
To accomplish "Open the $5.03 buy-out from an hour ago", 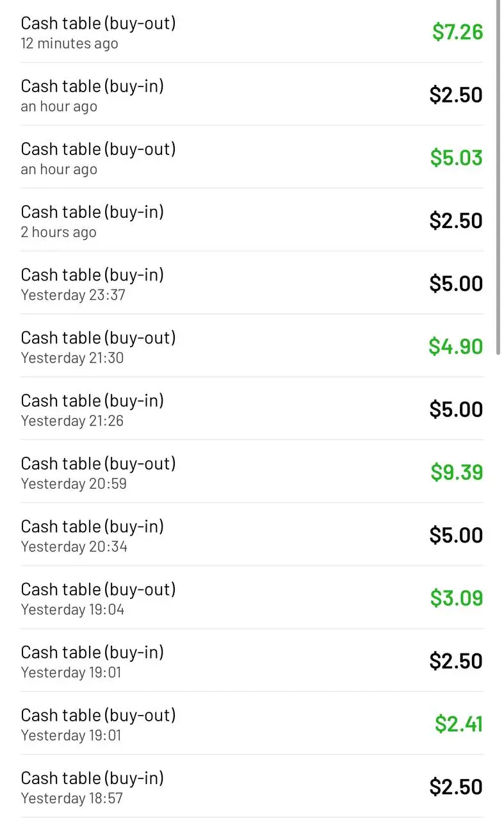I will [252, 157].
